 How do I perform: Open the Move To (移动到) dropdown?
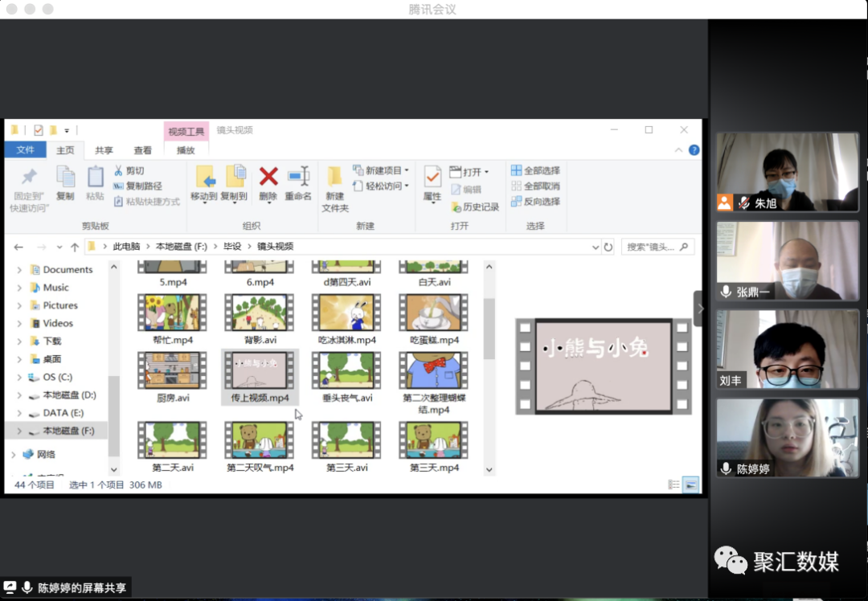(x=204, y=197)
